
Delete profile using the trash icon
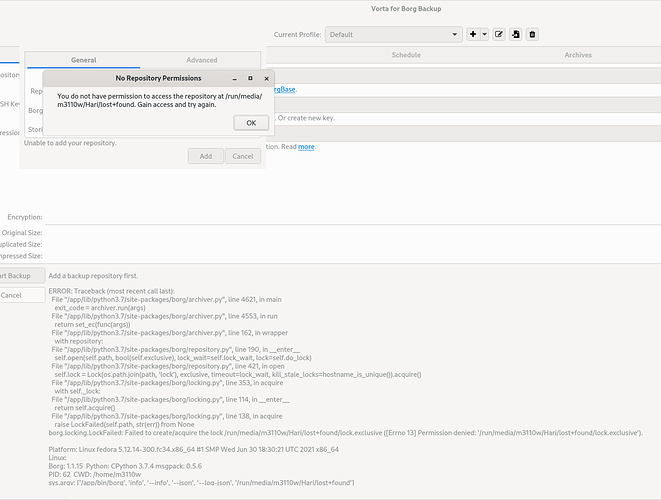click(532, 35)
